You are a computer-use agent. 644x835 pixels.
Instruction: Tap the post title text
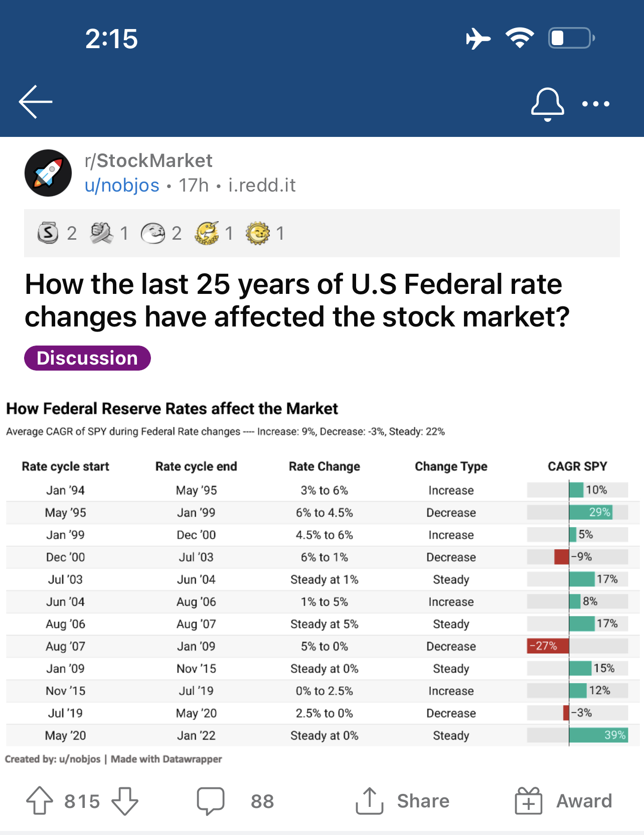[297, 300]
